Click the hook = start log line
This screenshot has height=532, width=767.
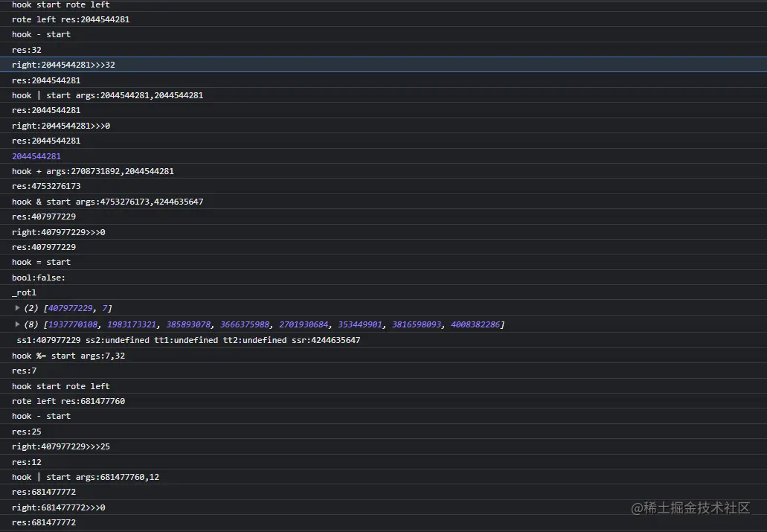click(41, 262)
